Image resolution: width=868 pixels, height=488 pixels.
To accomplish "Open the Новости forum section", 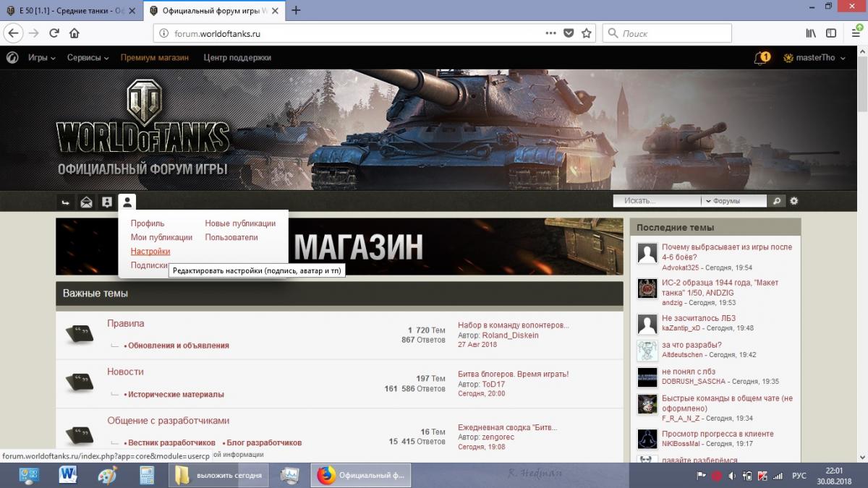I will click(126, 372).
